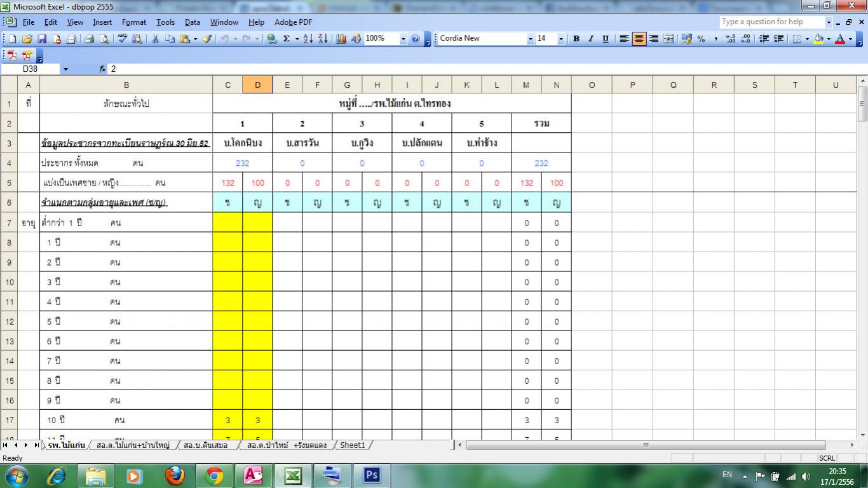
Task: Open the Paste options dropdown arrow
Action: (195, 39)
